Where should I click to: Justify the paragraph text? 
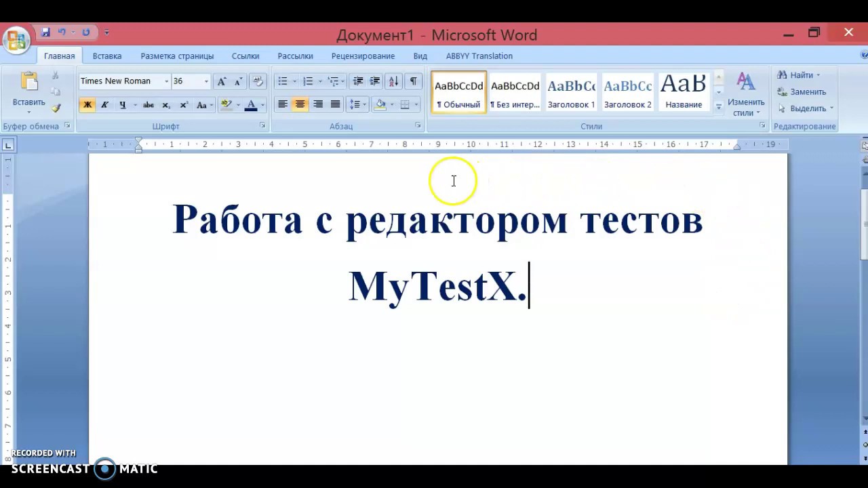click(335, 104)
